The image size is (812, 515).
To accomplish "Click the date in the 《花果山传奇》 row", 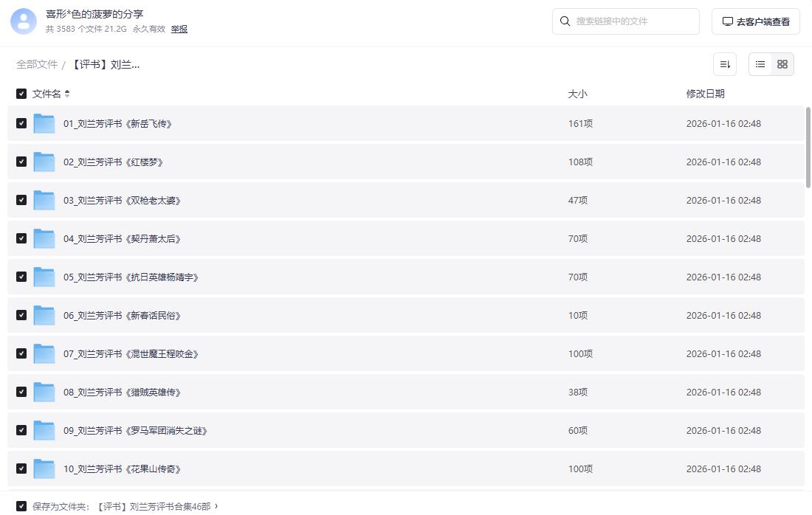I will click(723, 469).
